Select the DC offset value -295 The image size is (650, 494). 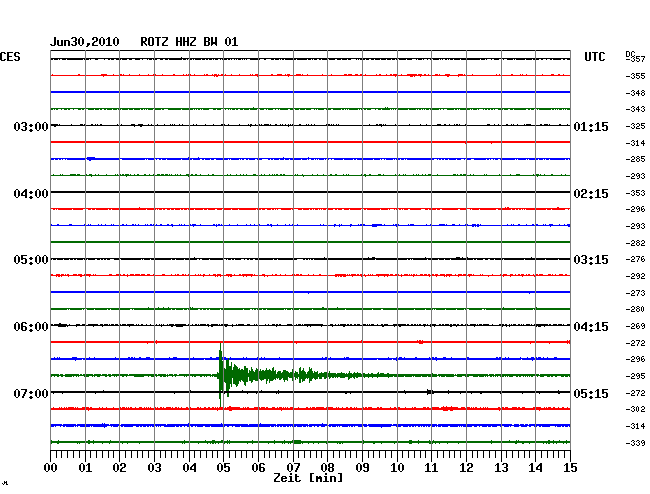point(635,376)
